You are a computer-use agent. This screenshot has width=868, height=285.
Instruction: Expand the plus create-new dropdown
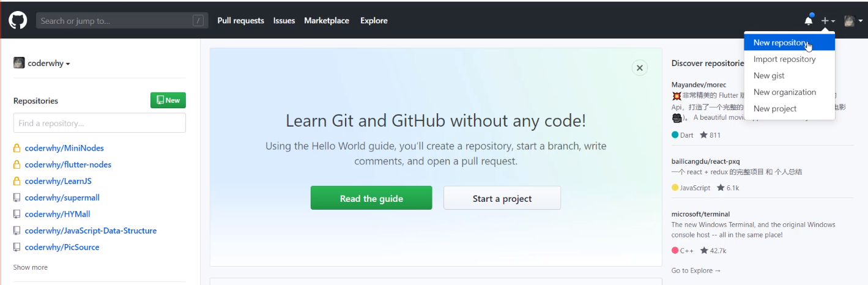pyautogui.click(x=828, y=21)
